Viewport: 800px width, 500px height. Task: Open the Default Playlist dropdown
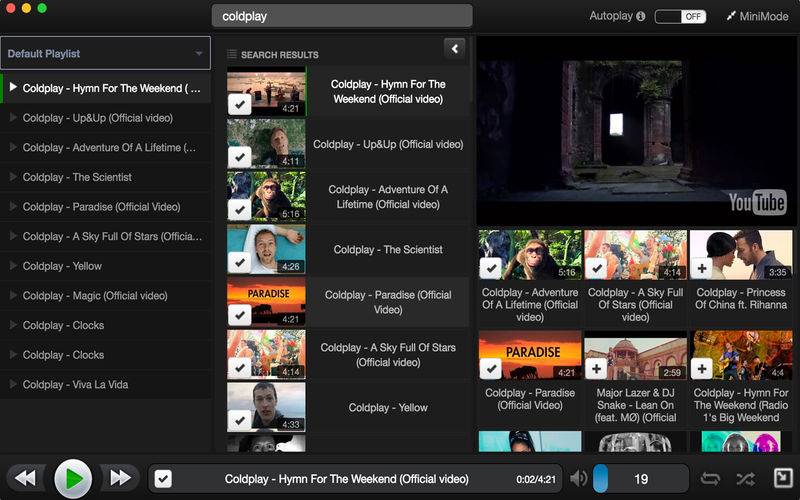click(x=106, y=53)
